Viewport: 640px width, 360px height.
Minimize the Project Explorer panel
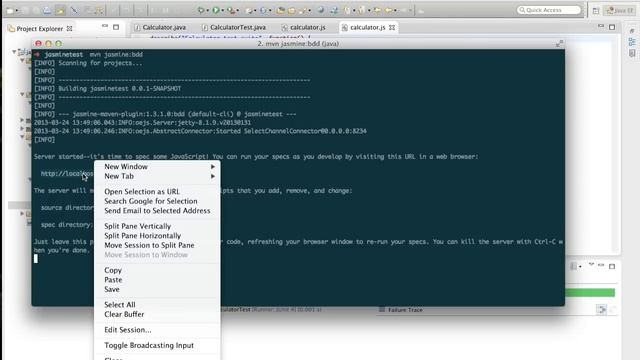pos(105,26)
